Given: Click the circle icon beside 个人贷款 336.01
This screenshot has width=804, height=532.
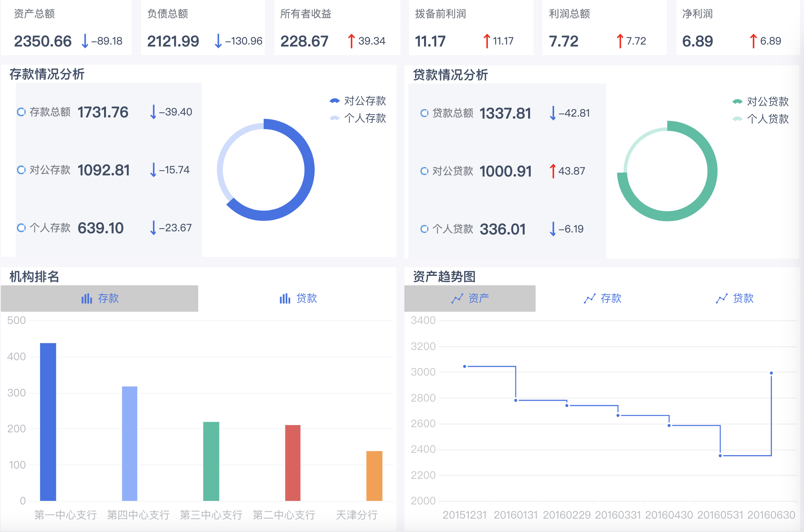Looking at the screenshot, I should (x=424, y=229).
